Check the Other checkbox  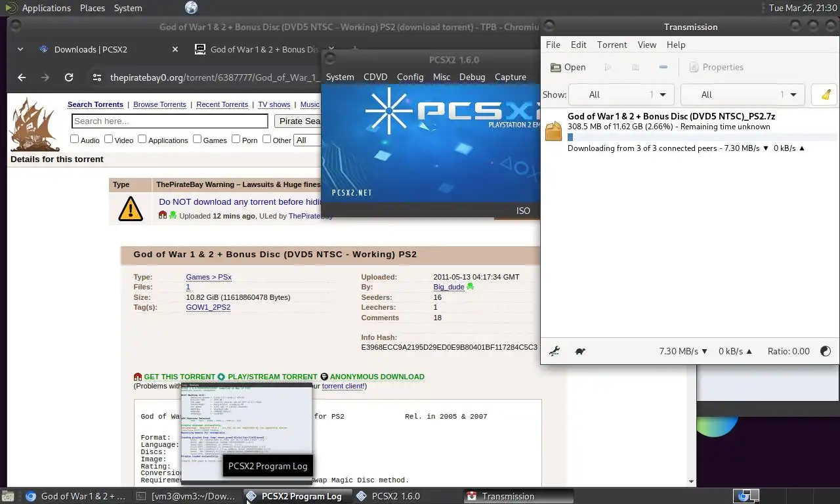[x=266, y=139]
